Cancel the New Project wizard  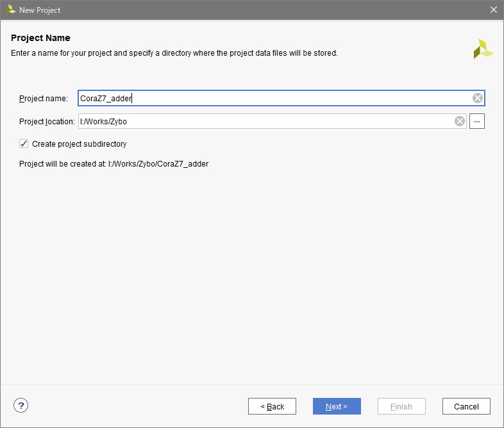pyautogui.click(x=466, y=406)
